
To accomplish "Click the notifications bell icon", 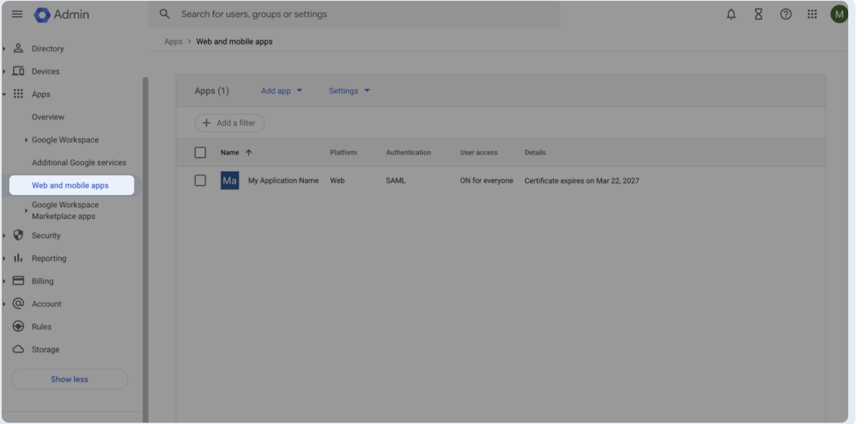I will coord(731,14).
